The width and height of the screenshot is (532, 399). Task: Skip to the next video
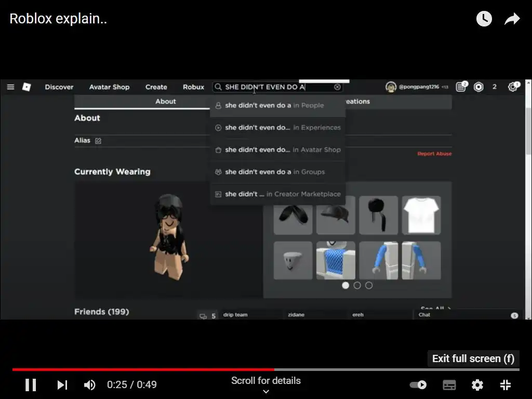tap(62, 385)
